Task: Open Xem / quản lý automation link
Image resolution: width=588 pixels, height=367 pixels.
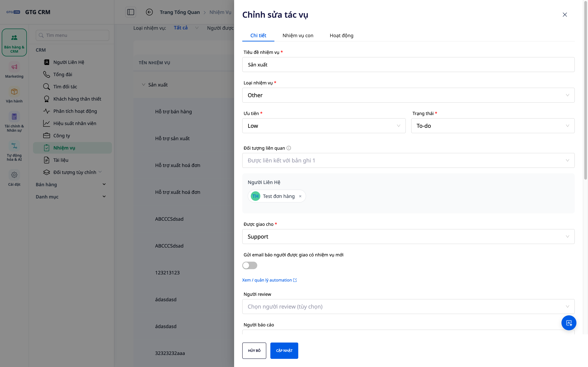Action: 269,280
